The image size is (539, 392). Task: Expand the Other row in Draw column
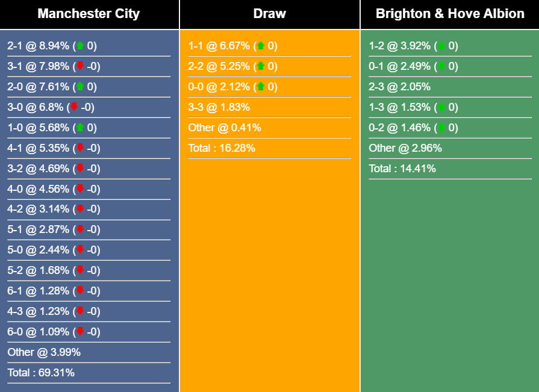(223, 127)
